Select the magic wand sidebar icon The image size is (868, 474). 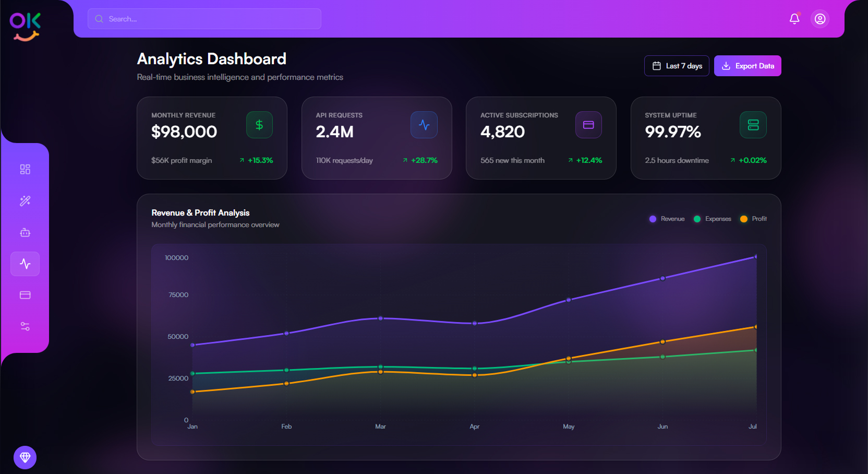[25, 201]
